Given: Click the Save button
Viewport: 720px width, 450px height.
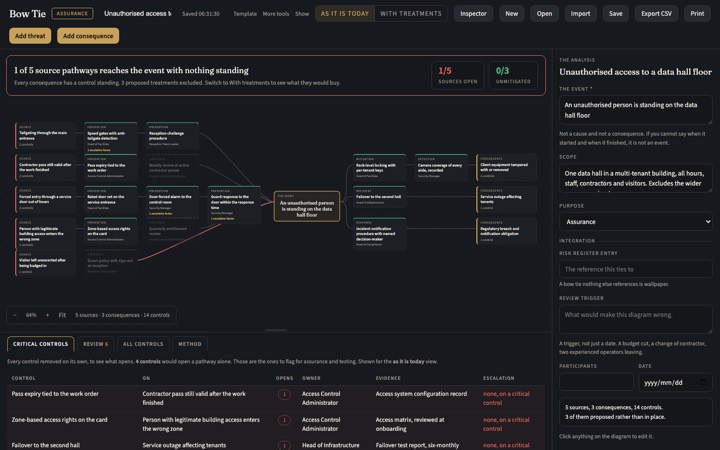Looking at the screenshot, I should coord(616,14).
